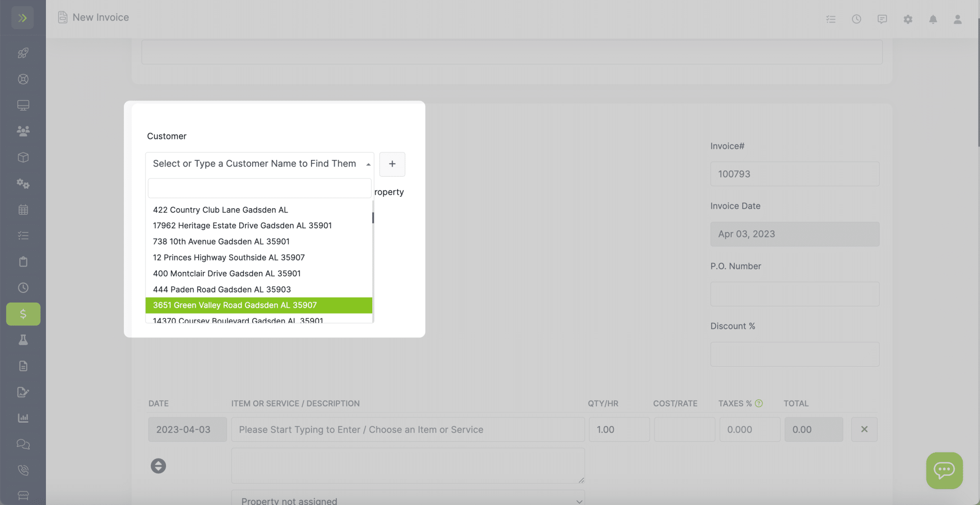Remove the line item with the X button

pyautogui.click(x=864, y=429)
